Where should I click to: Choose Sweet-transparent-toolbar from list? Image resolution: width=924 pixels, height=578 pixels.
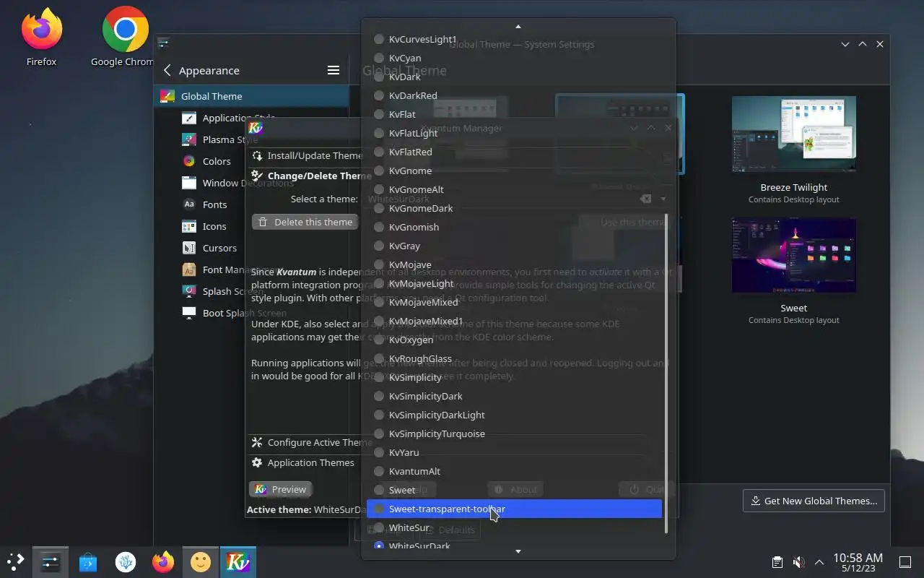click(x=514, y=509)
